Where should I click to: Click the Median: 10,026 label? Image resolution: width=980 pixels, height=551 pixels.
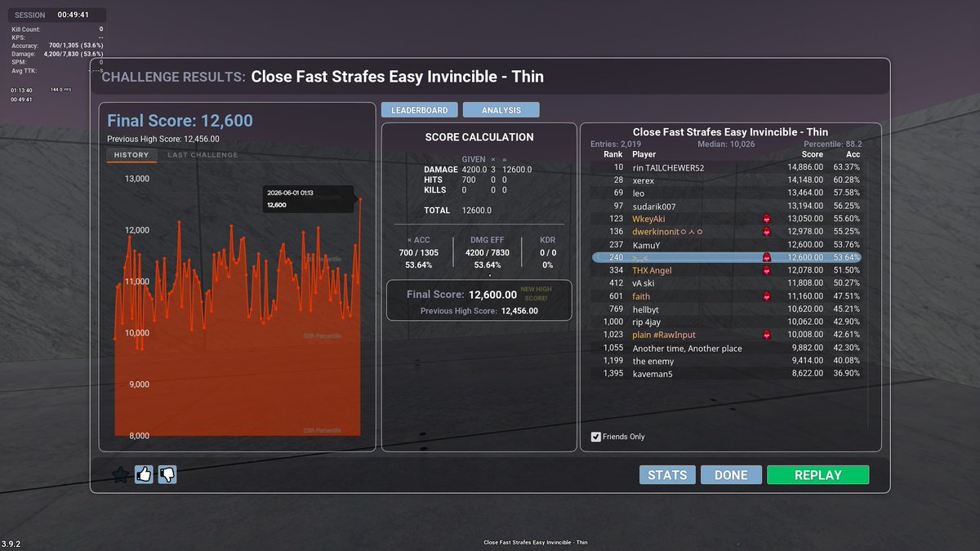pos(726,144)
